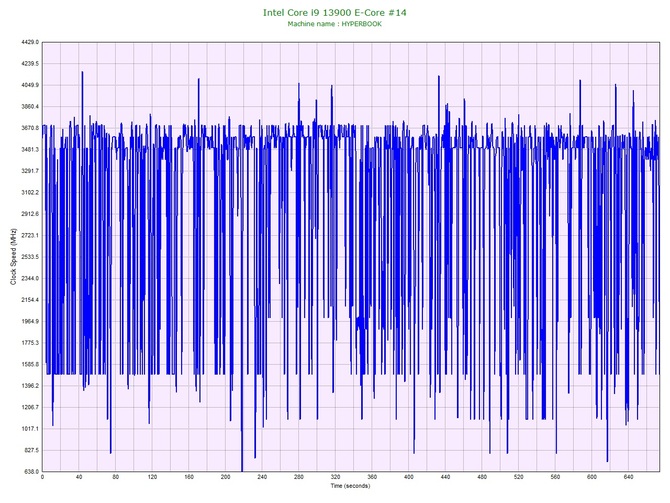Viewport: 670px width, 503px height.
Task: Click the 400 tick on the time axis
Action: (x=409, y=477)
